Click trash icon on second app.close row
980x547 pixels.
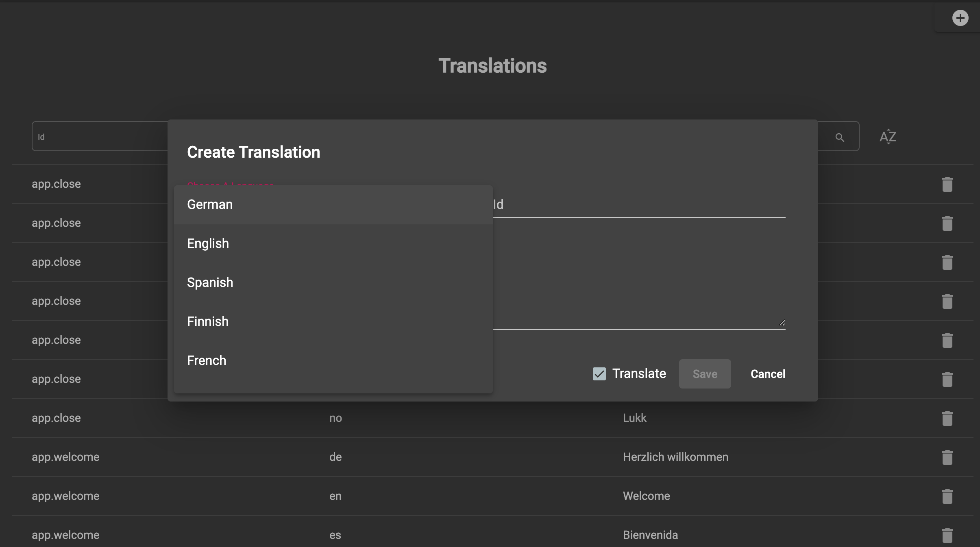(947, 223)
